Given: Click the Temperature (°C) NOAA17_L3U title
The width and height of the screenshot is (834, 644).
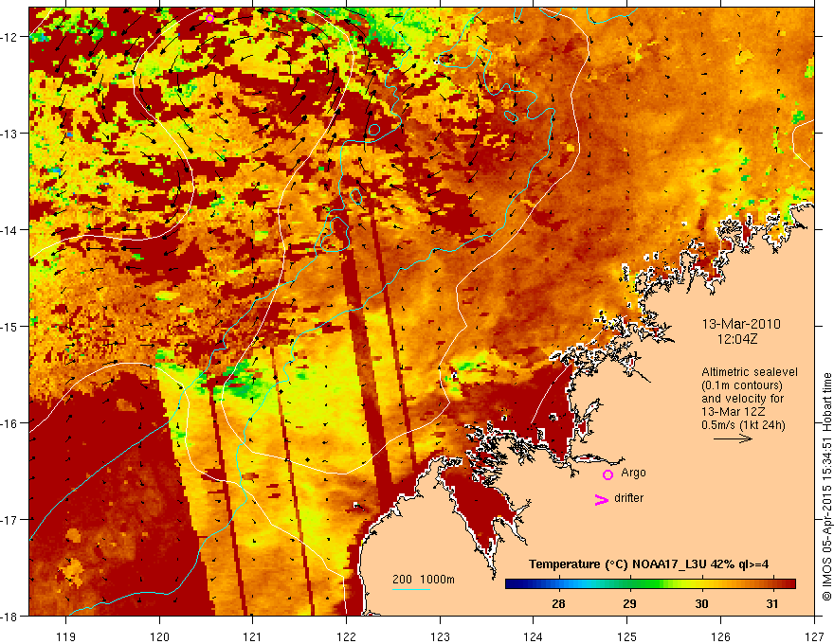Looking at the screenshot, I should point(648,564).
